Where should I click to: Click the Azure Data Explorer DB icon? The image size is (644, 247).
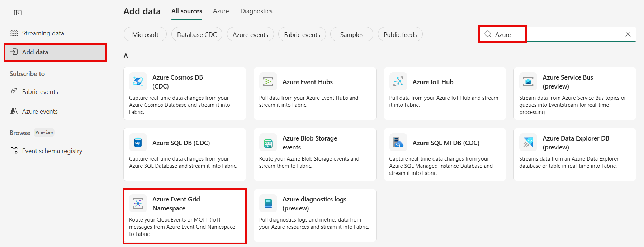pyautogui.click(x=528, y=142)
